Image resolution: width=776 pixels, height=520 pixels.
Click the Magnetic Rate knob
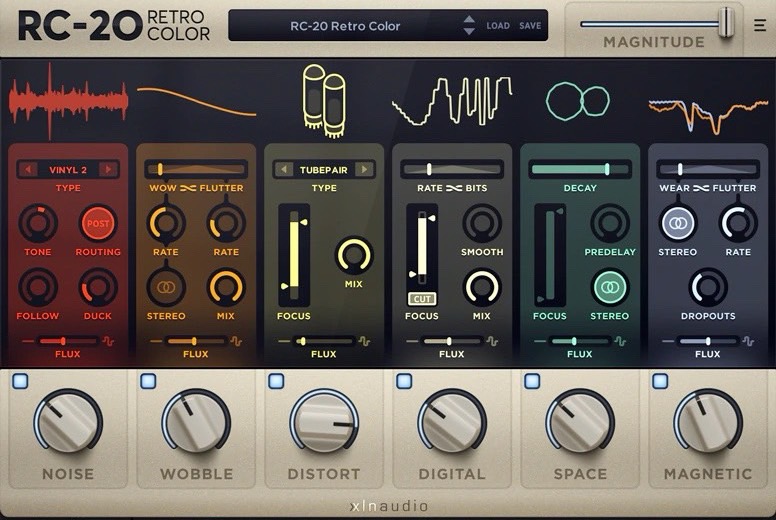click(738, 223)
